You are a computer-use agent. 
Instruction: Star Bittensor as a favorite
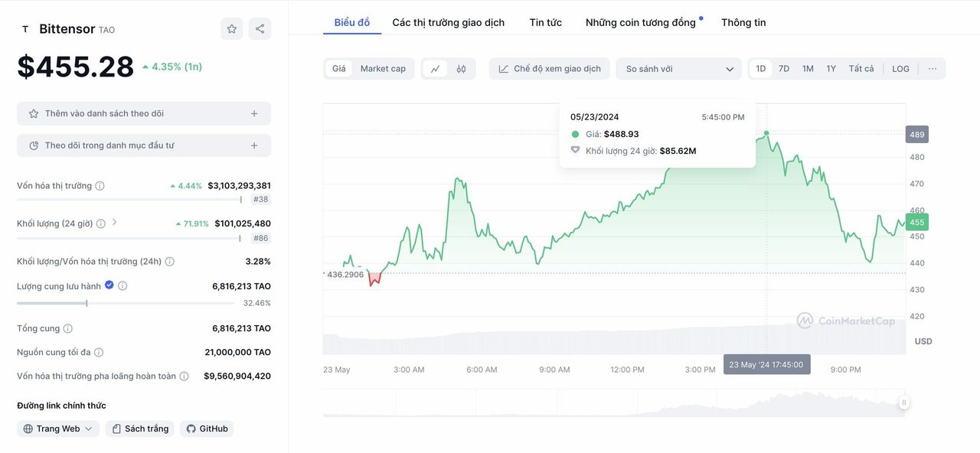[231, 29]
